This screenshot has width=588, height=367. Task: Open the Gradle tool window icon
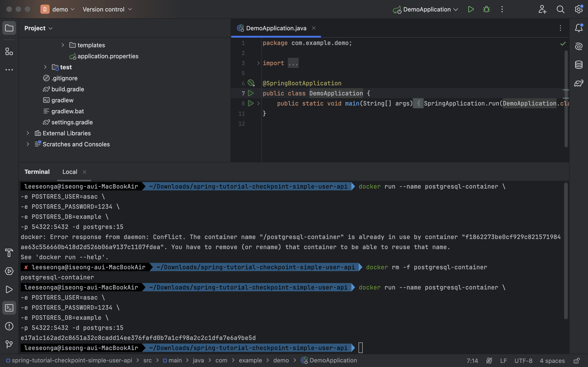coord(579,83)
